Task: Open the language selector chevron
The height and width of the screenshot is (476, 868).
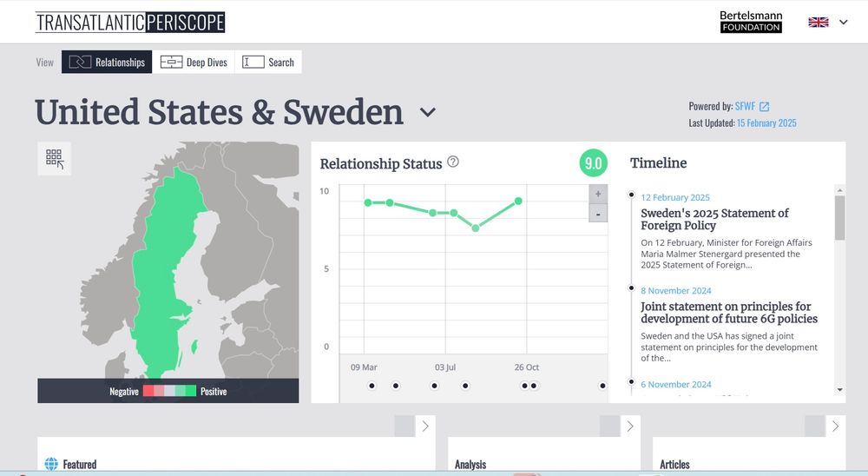Action: (843, 23)
